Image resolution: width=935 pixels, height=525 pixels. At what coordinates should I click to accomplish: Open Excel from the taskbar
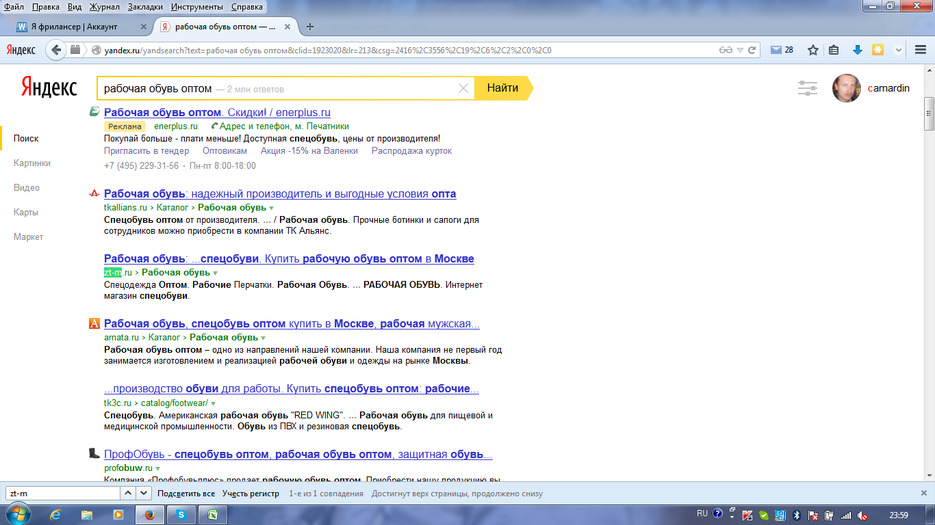pos(212,514)
